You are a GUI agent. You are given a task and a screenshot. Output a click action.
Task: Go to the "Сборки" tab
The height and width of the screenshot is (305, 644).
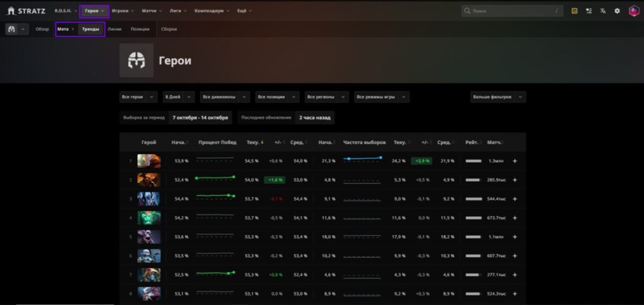click(x=169, y=29)
